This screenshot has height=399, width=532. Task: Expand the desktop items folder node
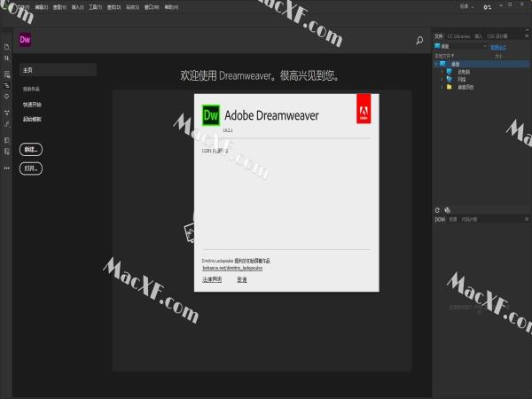pos(442,87)
